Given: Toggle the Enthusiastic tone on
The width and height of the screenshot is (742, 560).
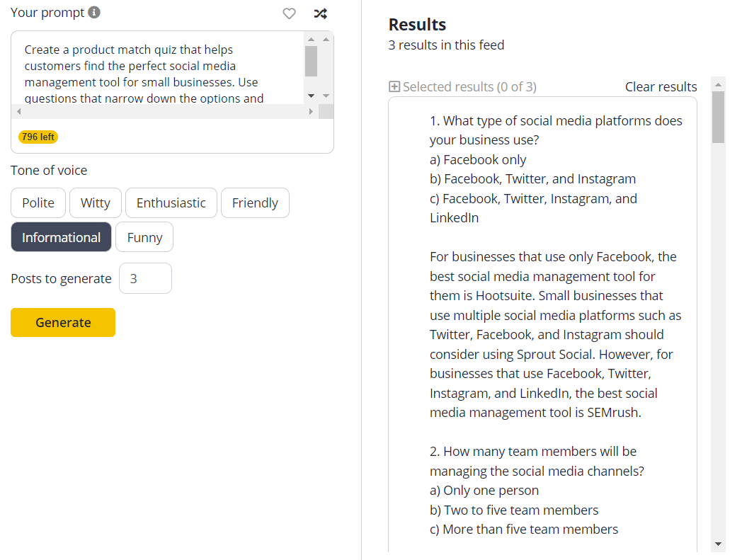Looking at the screenshot, I should [x=171, y=202].
